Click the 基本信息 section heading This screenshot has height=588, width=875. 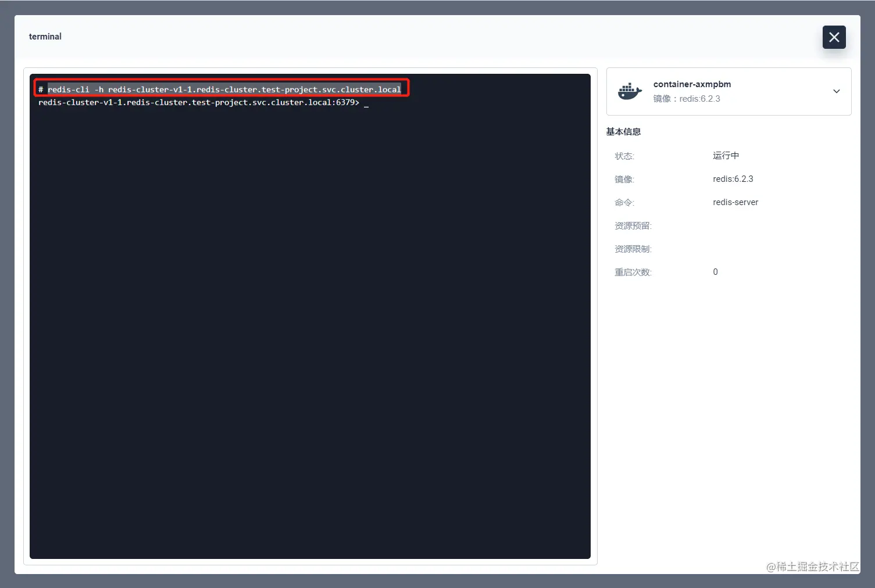coord(623,132)
